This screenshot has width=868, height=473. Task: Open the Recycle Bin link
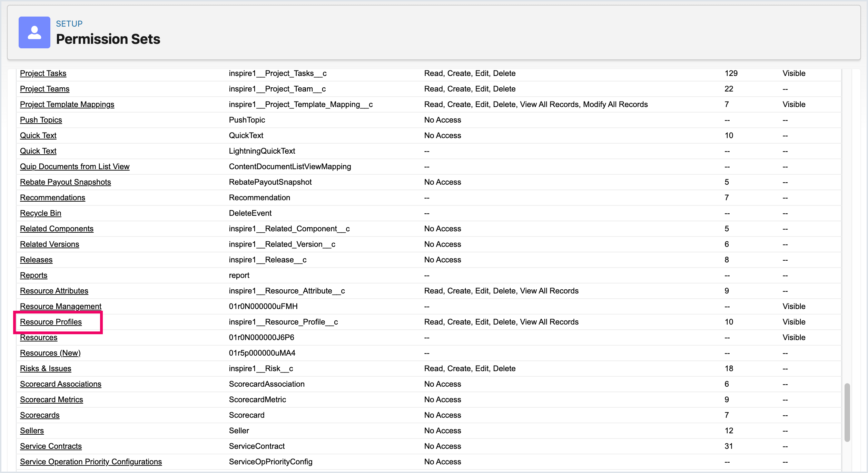tap(40, 213)
